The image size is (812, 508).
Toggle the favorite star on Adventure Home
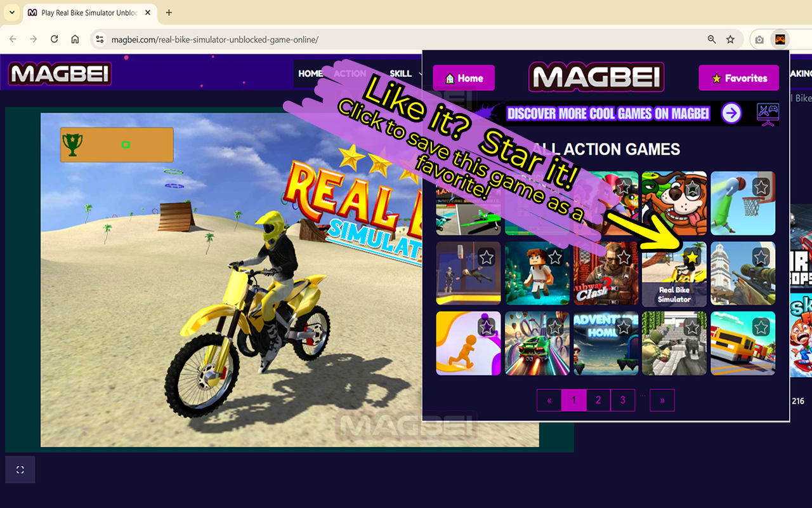[624, 327]
